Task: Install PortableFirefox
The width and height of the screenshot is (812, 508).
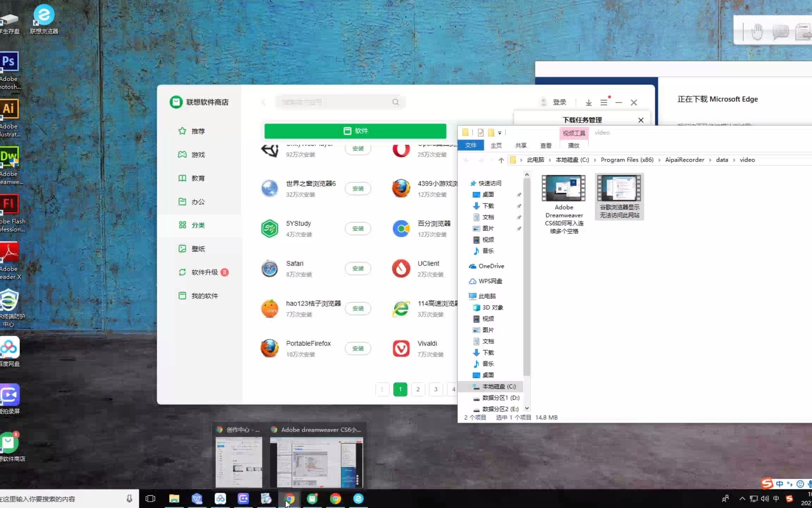Action: [x=358, y=348]
